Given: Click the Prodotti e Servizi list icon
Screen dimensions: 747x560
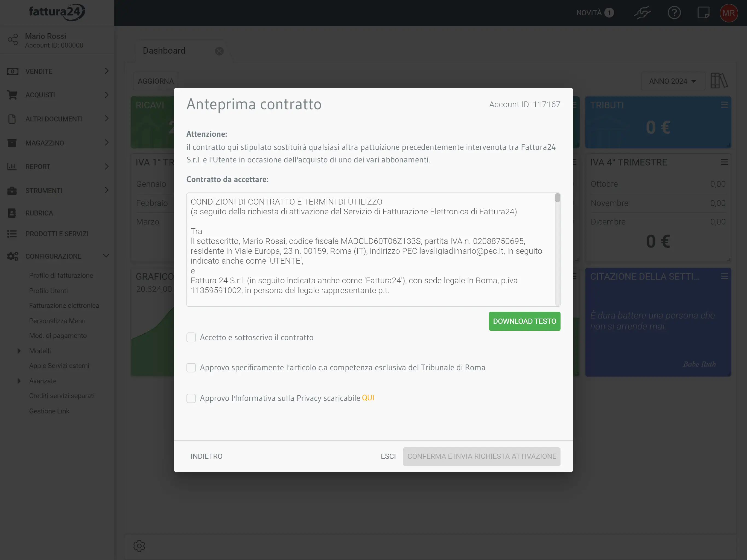Looking at the screenshot, I should click(x=12, y=234).
